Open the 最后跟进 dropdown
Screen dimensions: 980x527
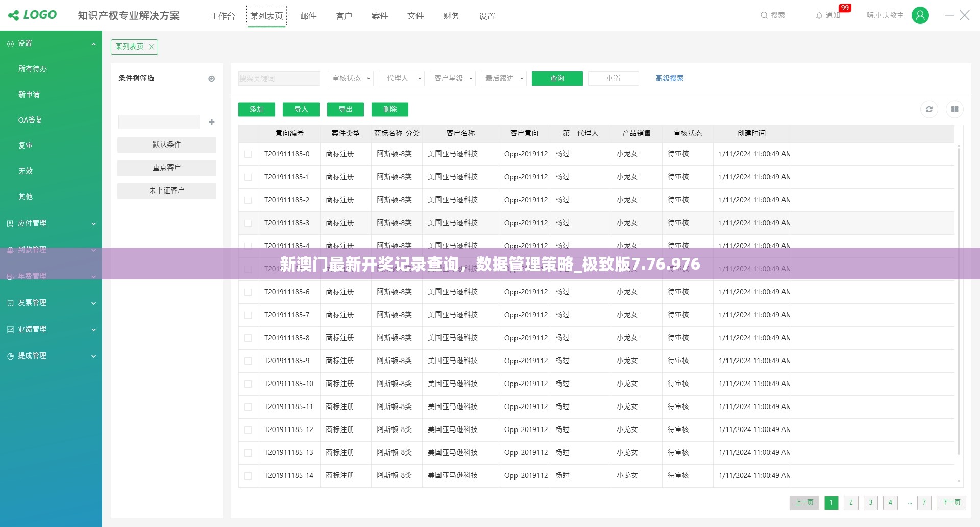504,78
